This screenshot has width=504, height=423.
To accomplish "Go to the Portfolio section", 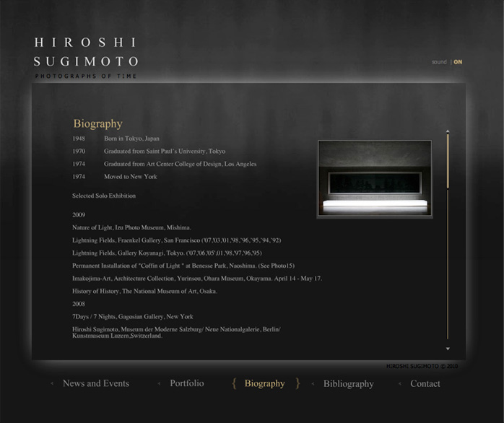I will coord(187,384).
